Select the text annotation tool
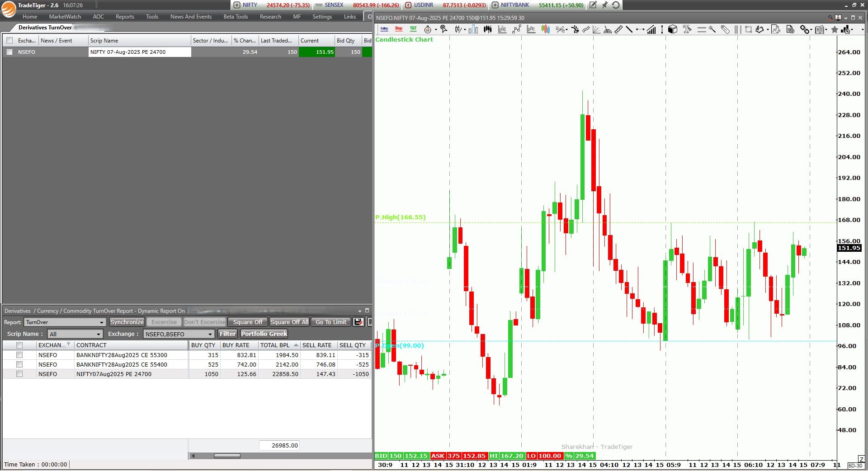 [x=687, y=29]
